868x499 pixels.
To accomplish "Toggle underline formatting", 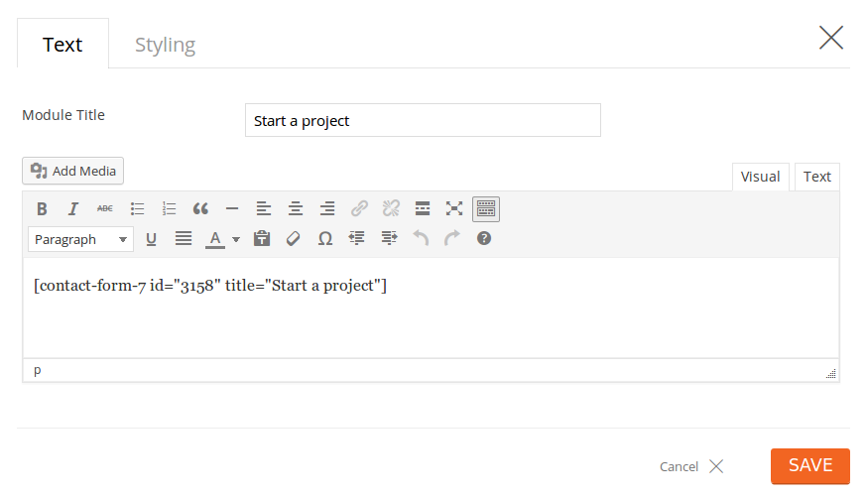I will pos(152,238).
